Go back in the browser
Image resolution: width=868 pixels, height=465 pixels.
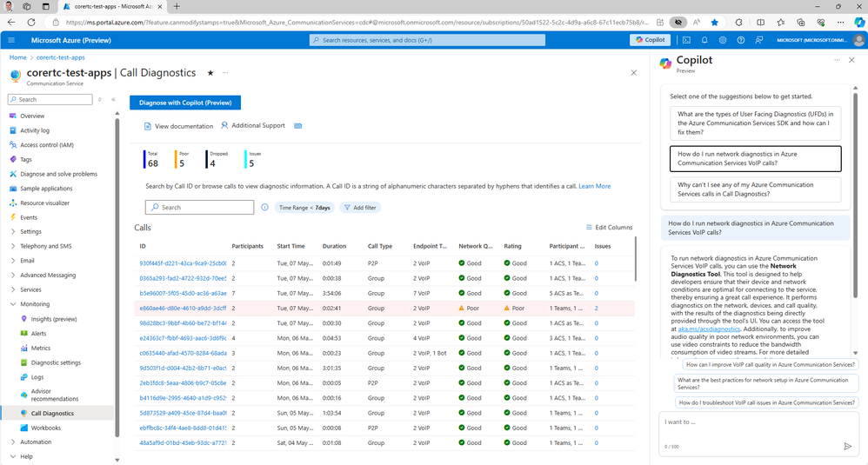(x=11, y=22)
